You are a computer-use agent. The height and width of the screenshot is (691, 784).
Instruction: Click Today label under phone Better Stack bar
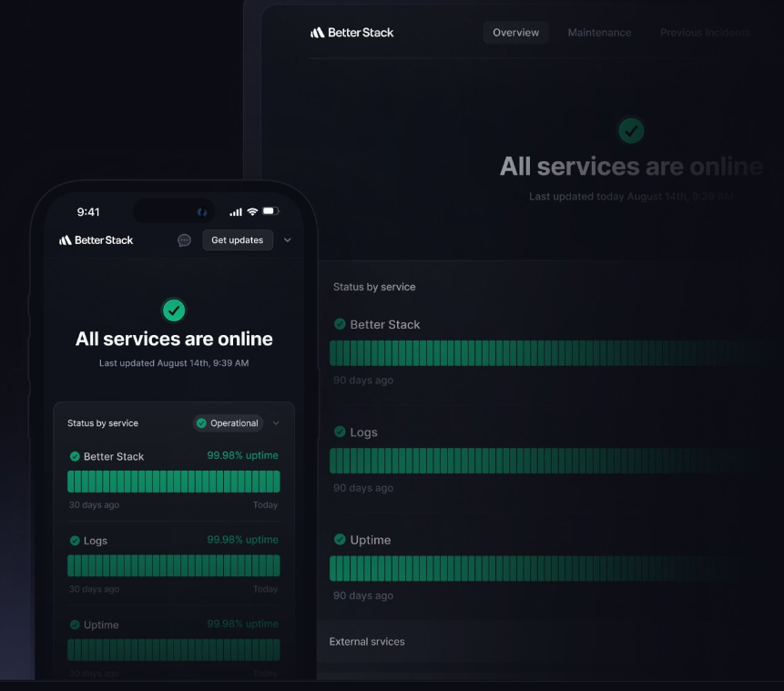pyautogui.click(x=266, y=505)
